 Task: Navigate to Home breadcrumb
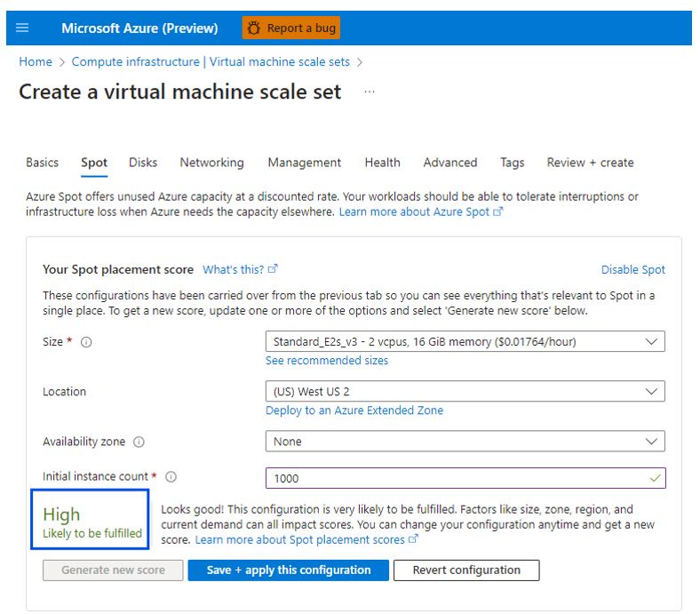(x=36, y=61)
